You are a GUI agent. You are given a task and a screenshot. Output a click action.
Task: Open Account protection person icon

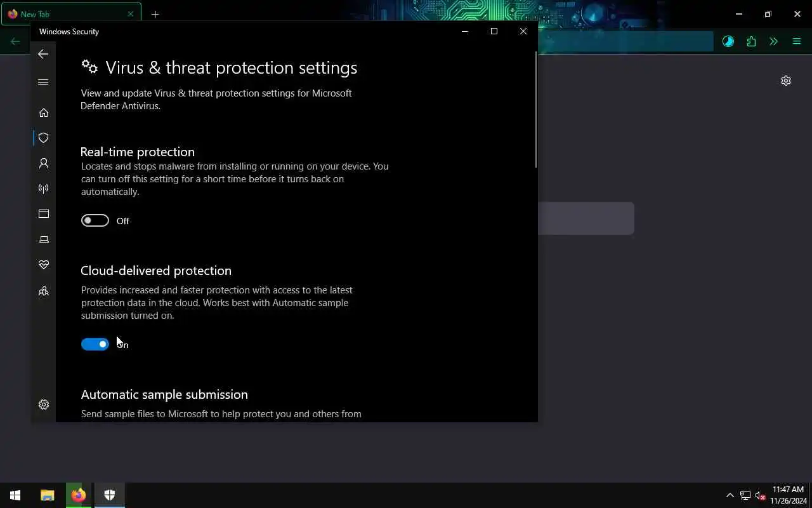[x=44, y=163]
